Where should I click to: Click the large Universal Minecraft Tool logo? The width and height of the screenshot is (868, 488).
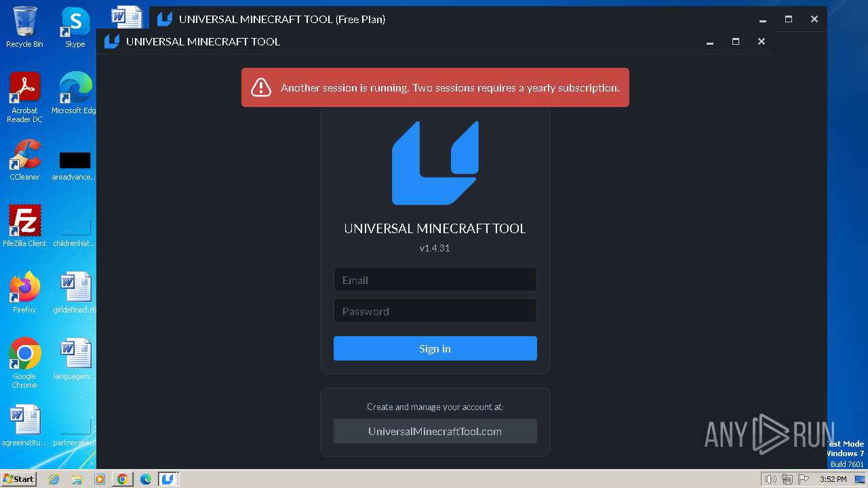(435, 163)
